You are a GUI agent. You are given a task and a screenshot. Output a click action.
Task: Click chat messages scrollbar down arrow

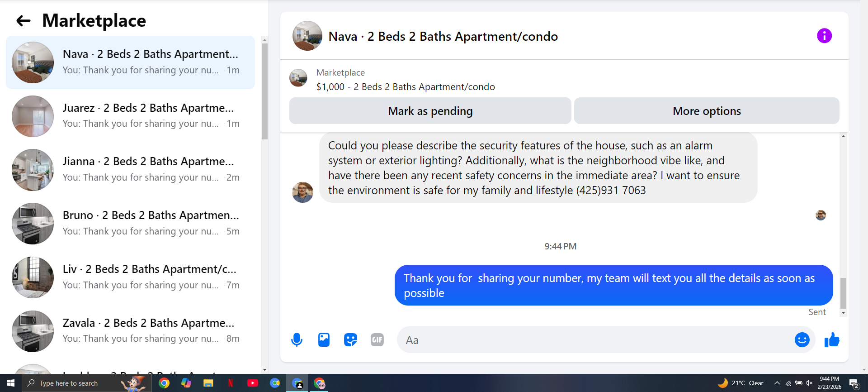tap(843, 313)
